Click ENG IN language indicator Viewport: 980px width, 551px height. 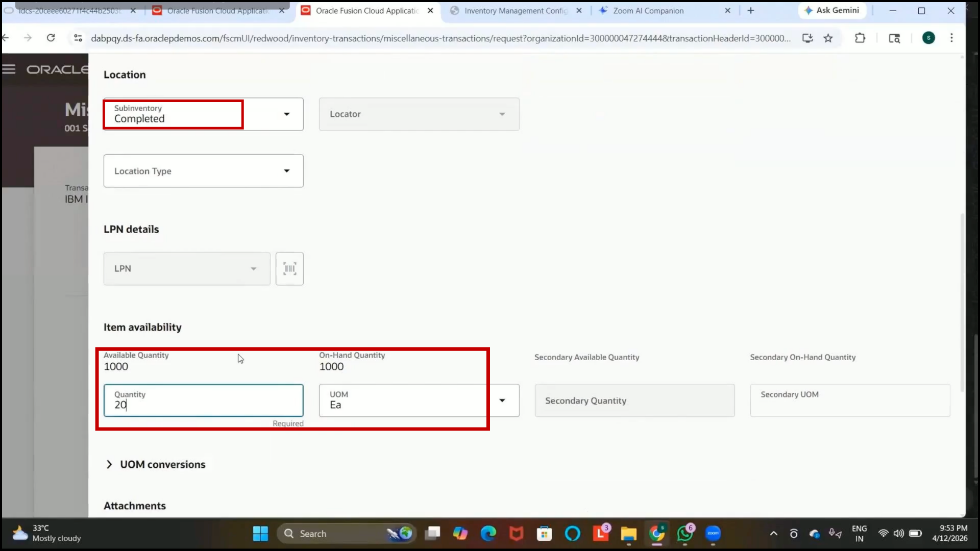[x=859, y=534]
